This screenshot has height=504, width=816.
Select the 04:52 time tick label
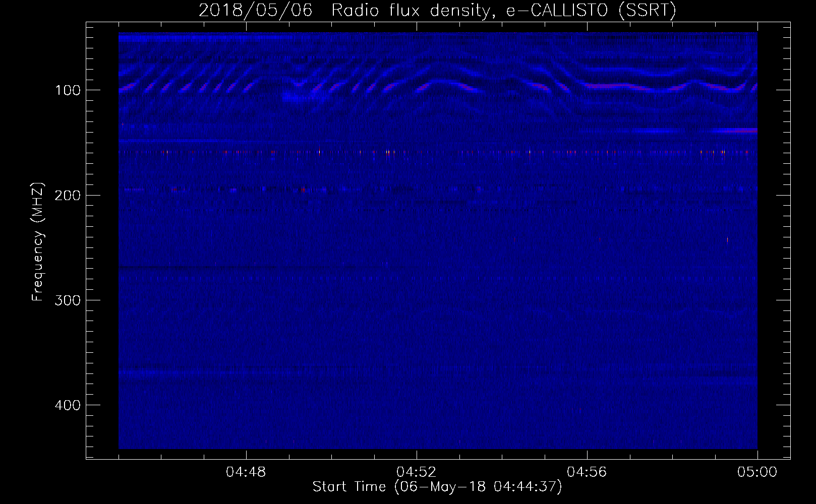click(417, 472)
